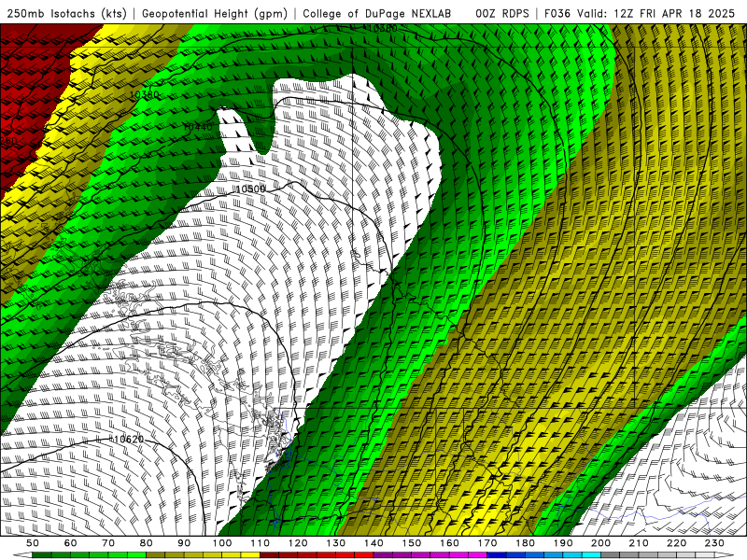The width and height of the screenshot is (747, 560).
Task: Click the 150 knot label on the color scale
Action: tap(411, 543)
